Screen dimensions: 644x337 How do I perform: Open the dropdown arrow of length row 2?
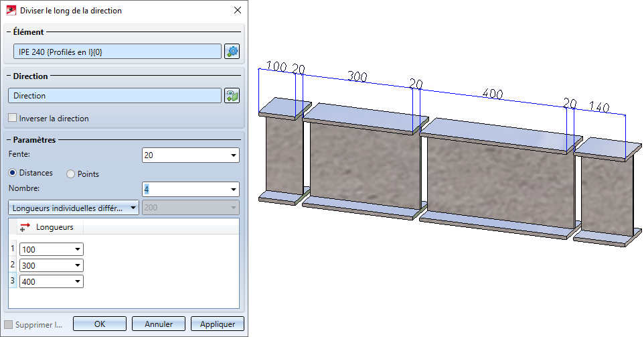[x=78, y=265]
